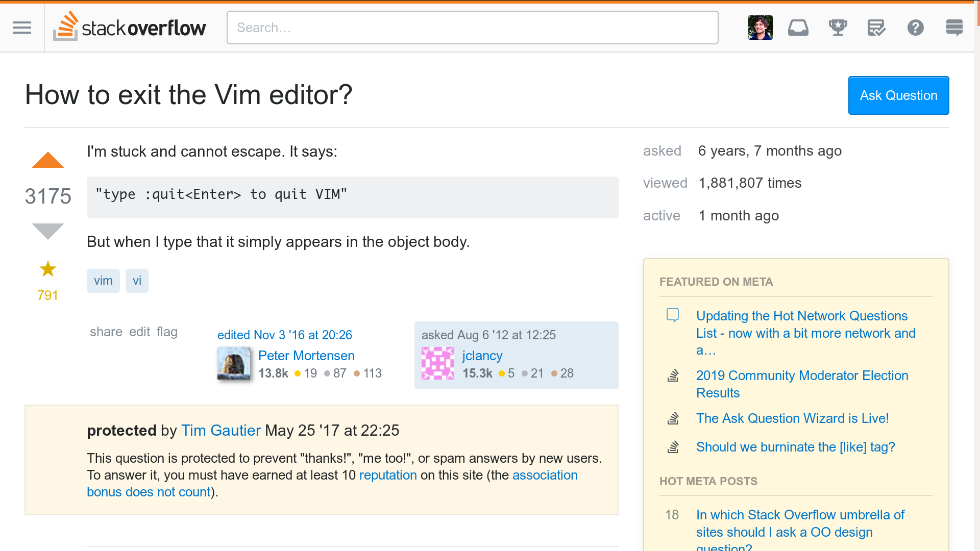This screenshot has height=551, width=980.
Task: Open the Updating the Hot Network Questions post
Action: 805,333
